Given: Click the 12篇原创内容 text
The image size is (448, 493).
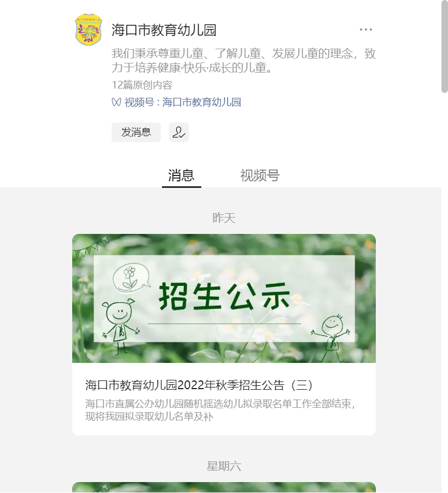Looking at the screenshot, I should [142, 85].
